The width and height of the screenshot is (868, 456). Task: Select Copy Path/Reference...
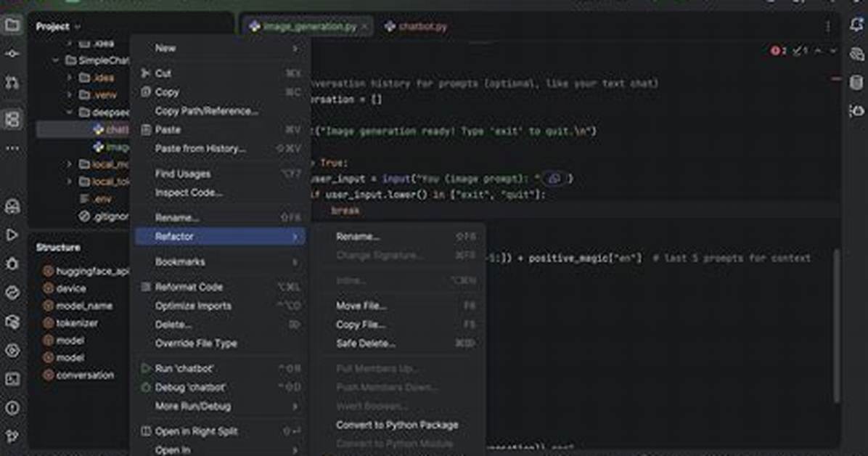tap(221, 111)
